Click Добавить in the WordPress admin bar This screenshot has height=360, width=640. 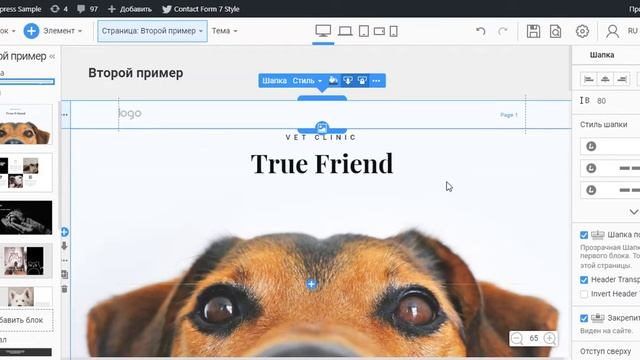click(x=129, y=9)
